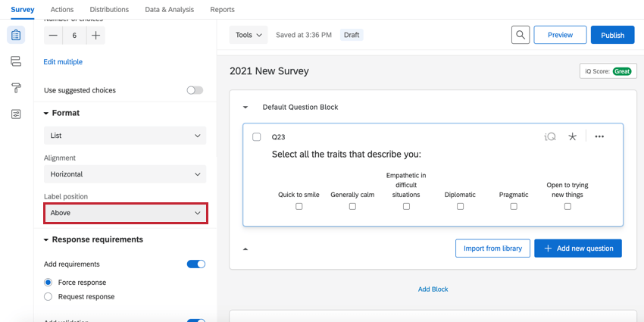Click the Edit multiple link
Viewport: 644px width, 322px height.
(63, 62)
